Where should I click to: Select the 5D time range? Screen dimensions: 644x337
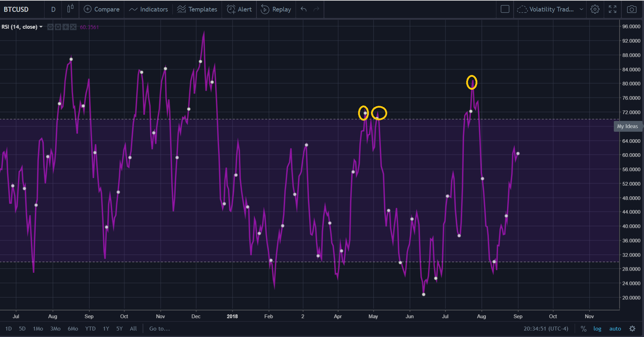coord(22,329)
